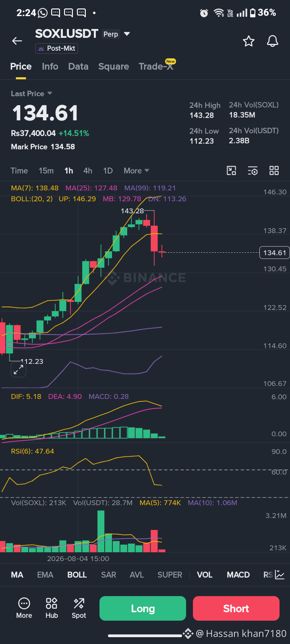Open indicator chart icon after RS
290x644 pixels.
[x=280, y=575]
